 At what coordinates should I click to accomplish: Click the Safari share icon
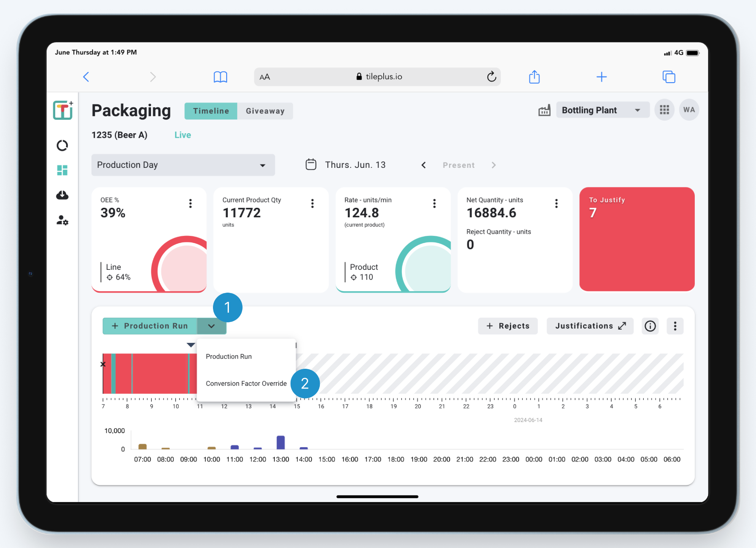[534, 77]
